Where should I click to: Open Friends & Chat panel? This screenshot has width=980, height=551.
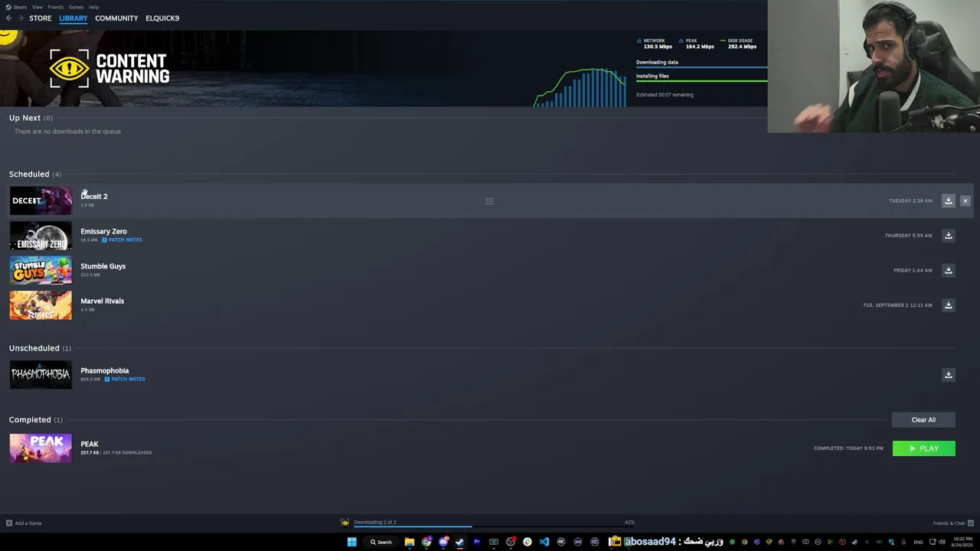[x=952, y=523]
